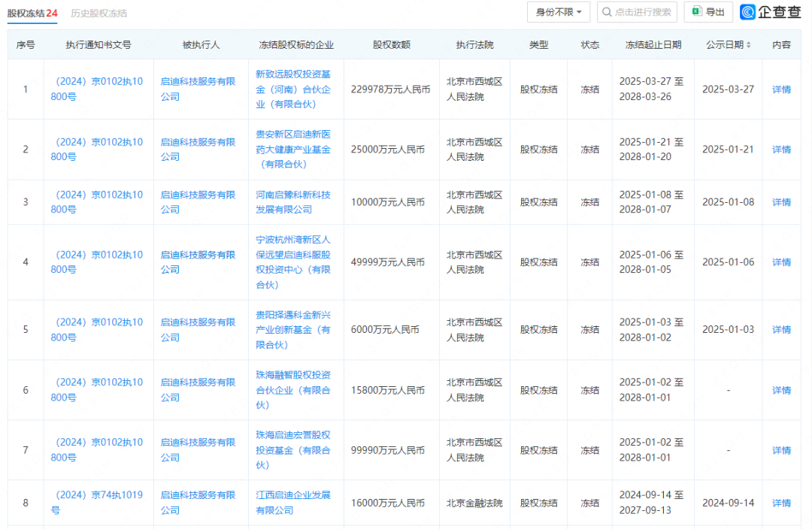The image size is (812, 529).
Task: Click the 执行法院 column header
Action: tap(474, 45)
